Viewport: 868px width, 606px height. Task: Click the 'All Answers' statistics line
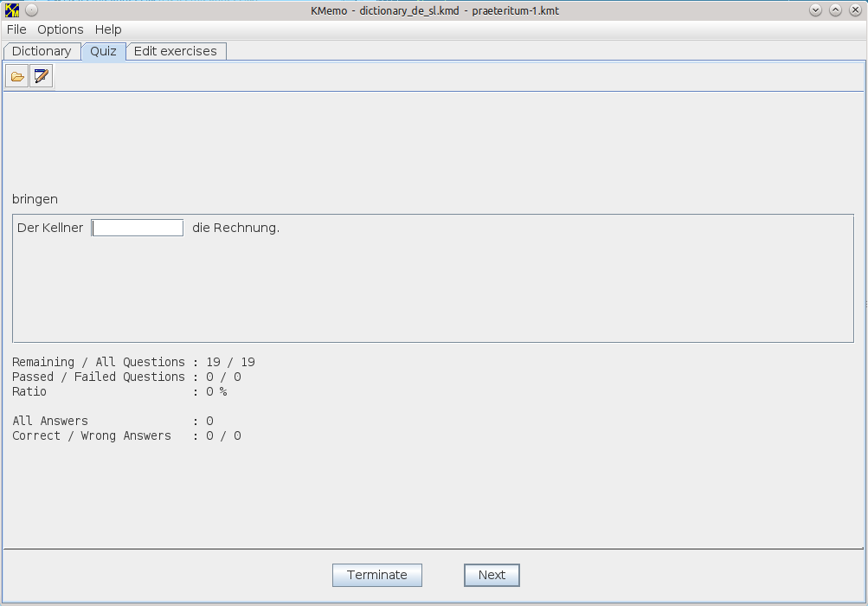pos(113,421)
